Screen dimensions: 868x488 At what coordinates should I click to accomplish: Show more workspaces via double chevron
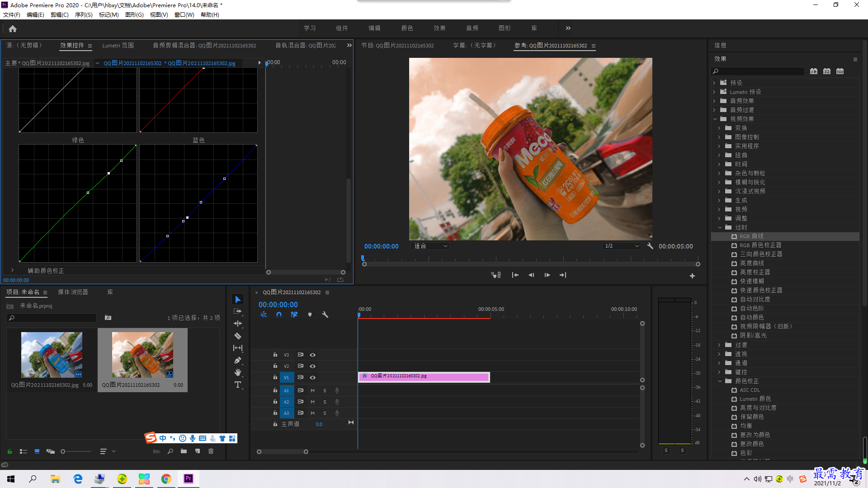(x=568, y=28)
